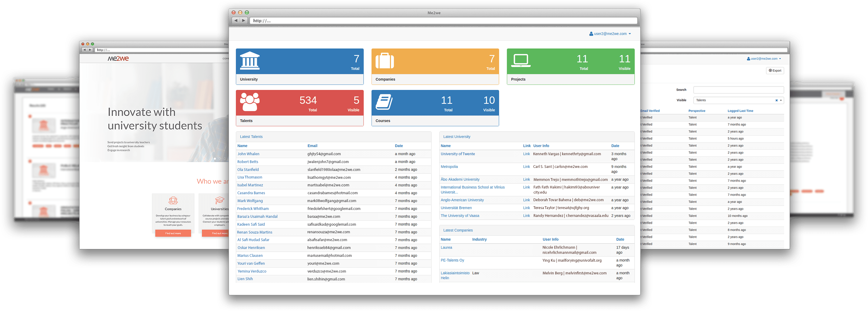Click the University building icon

coord(250,61)
